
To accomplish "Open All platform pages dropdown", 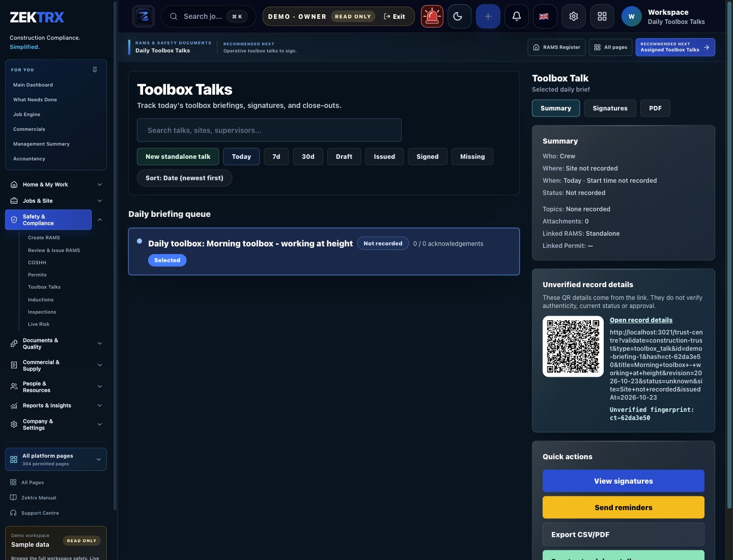I will click(56, 459).
